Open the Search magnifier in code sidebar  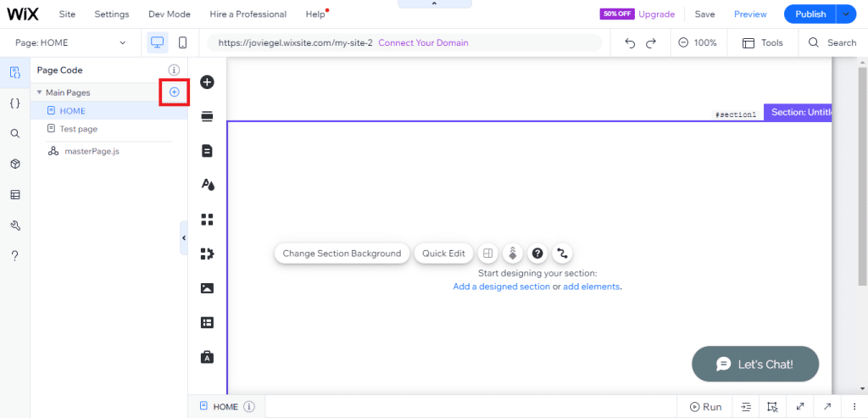tap(15, 133)
